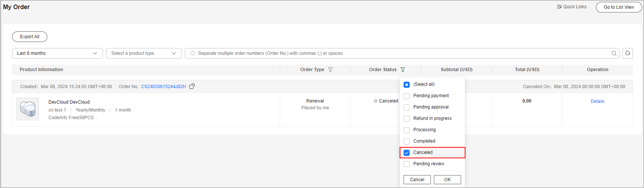
Task: Copy the order number with copy icon
Action: (x=192, y=87)
